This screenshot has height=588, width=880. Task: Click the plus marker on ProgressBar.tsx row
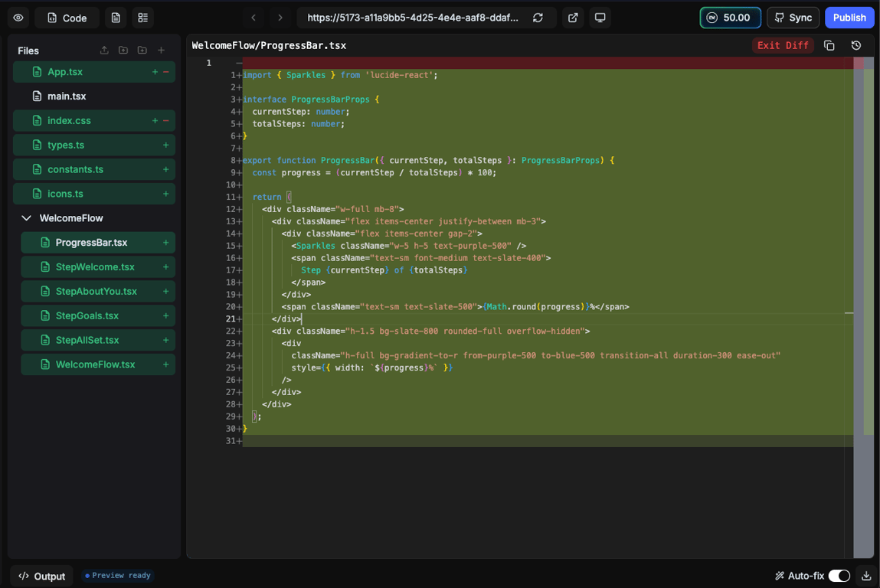pyautogui.click(x=166, y=243)
